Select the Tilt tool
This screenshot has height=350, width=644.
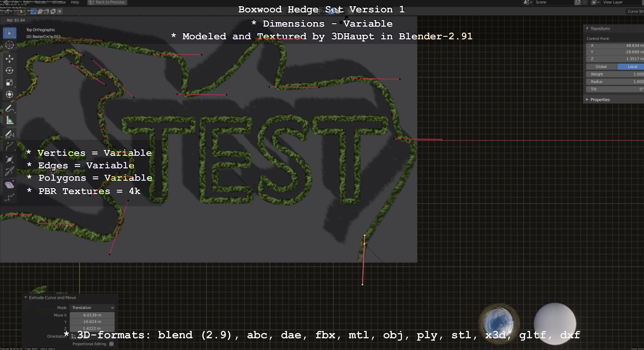10,171
